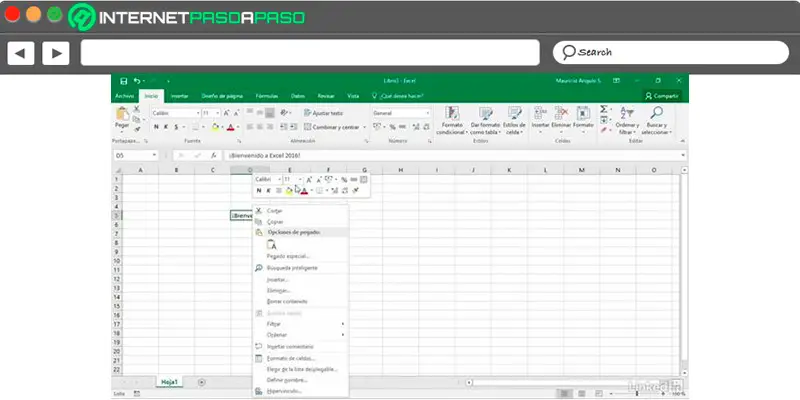Expand the Ordenar submenu arrow
This screenshot has height=400, width=800.
343,335
